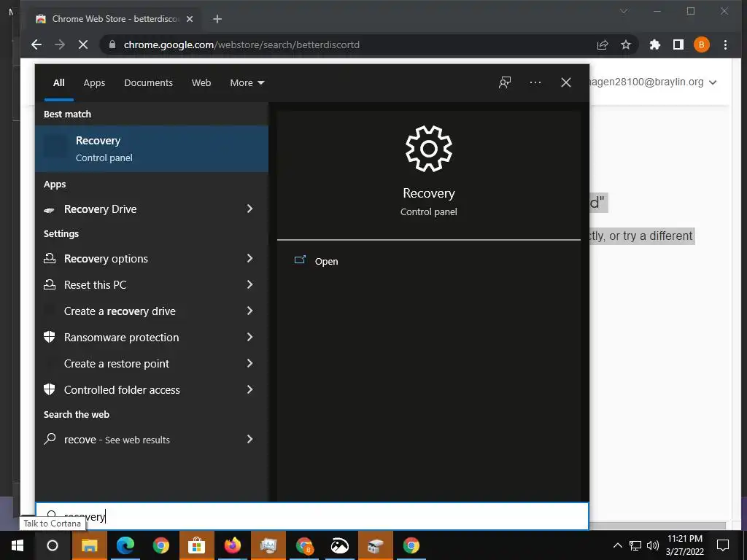Bookmark this page with the star icon
Image resolution: width=747 pixels, height=560 pixels.
coord(625,44)
